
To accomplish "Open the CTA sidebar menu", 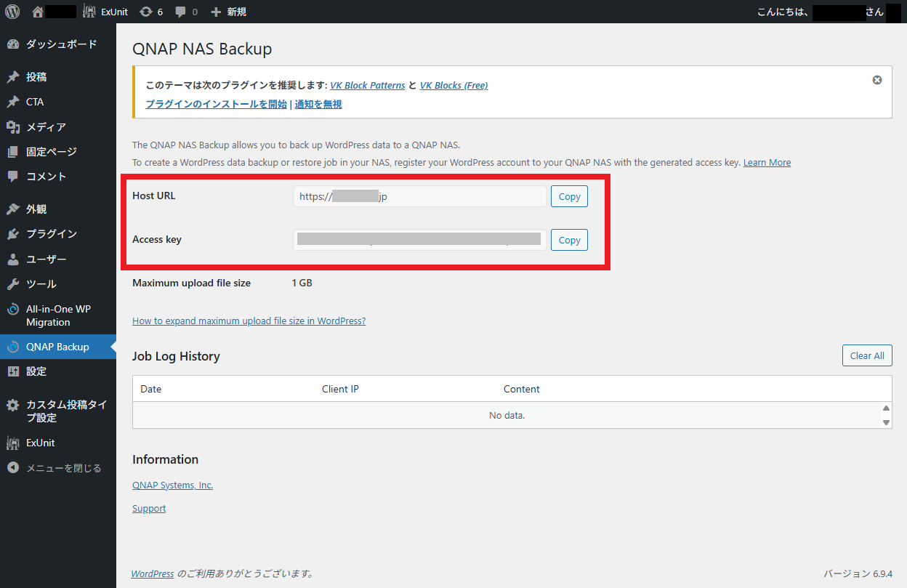I will [58, 102].
